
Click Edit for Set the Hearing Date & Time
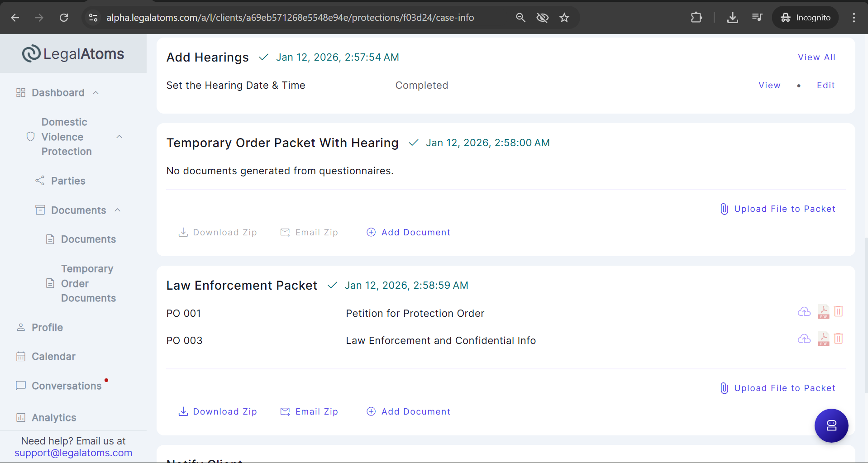(825, 86)
